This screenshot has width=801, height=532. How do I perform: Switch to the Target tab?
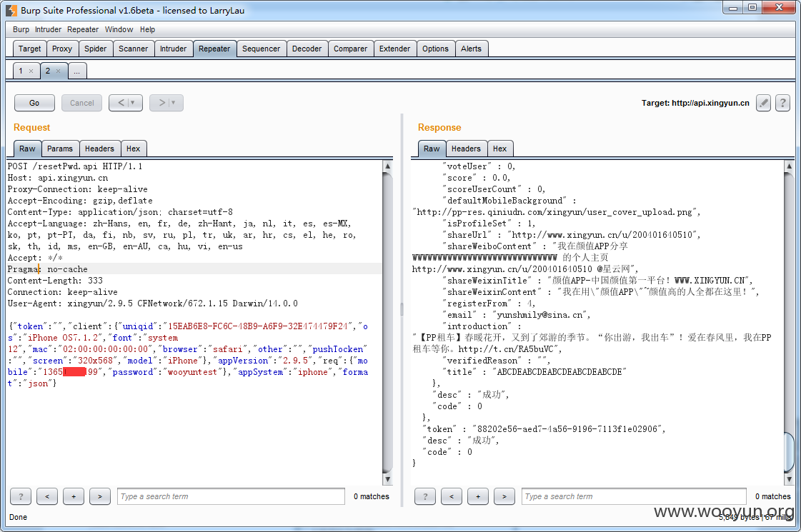pyautogui.click(x=29, y=49)
